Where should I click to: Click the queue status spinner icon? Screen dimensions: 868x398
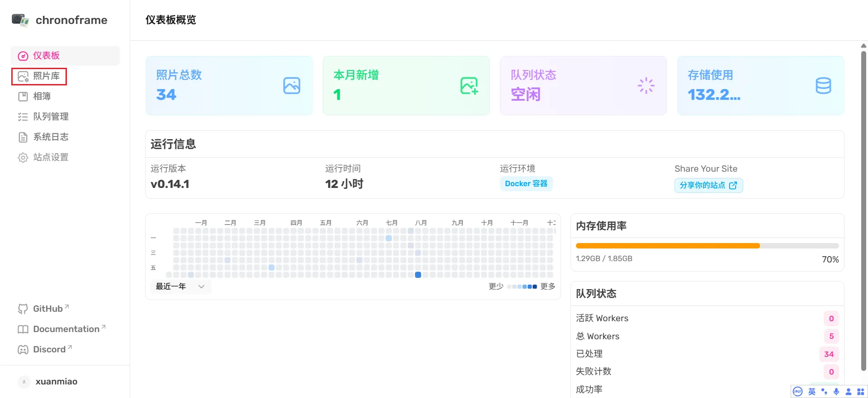(646, 85)
